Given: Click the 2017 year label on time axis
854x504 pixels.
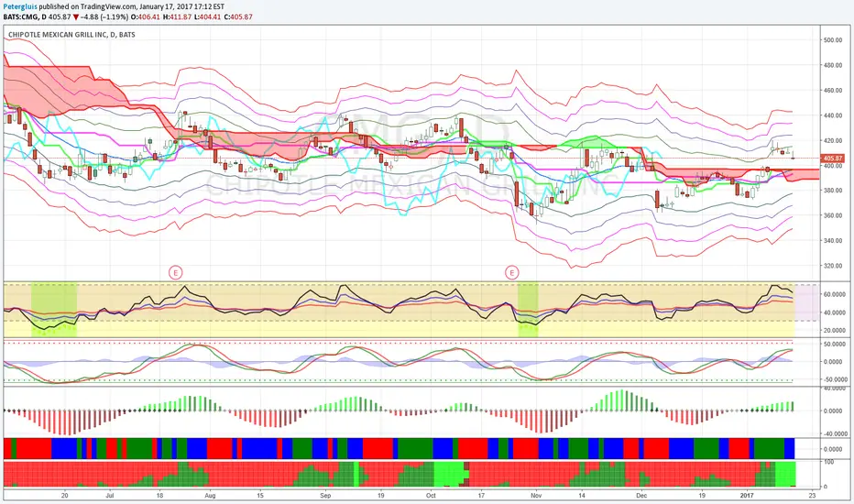Looking at the screenshot, I should (x=747, y=495).
